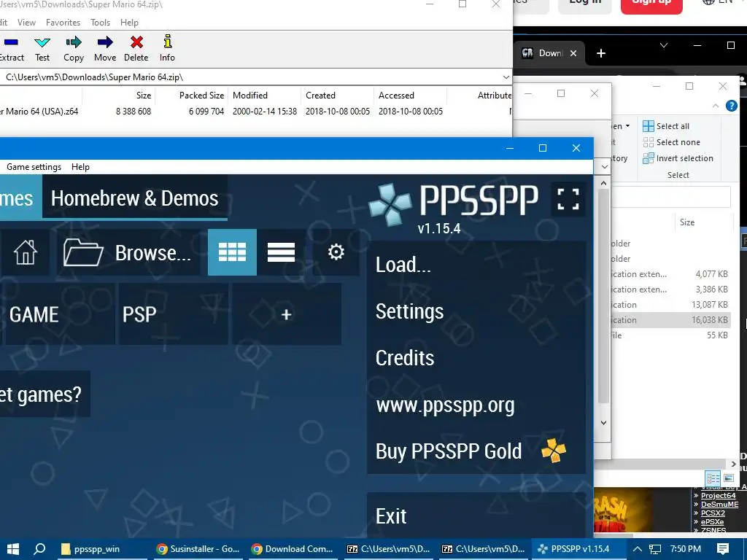
Task: Toggle PPSSPP fullscreen icon
Action: [x=568, y=198]
